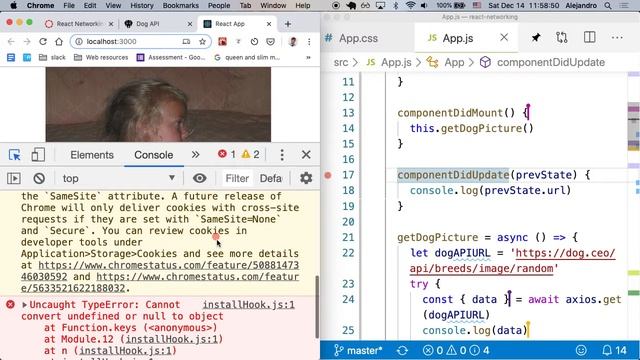
Task: Reload the localhost page
Action: coord(43,41)
